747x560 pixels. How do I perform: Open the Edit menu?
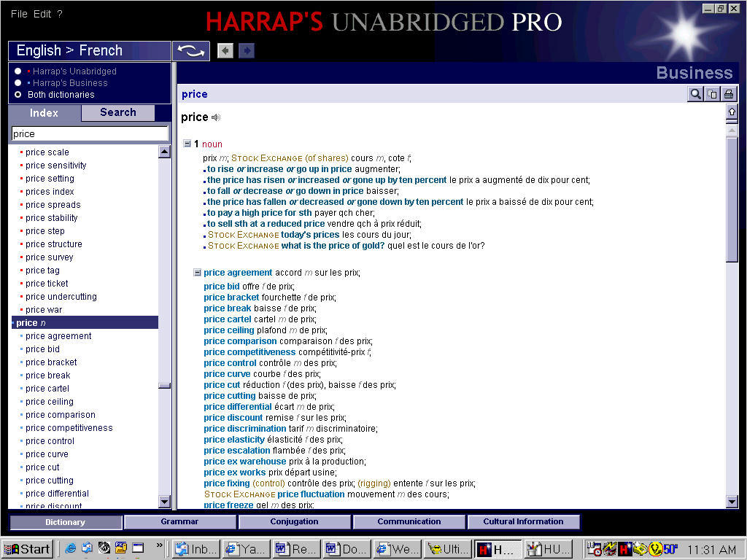[x=42, y=14]
